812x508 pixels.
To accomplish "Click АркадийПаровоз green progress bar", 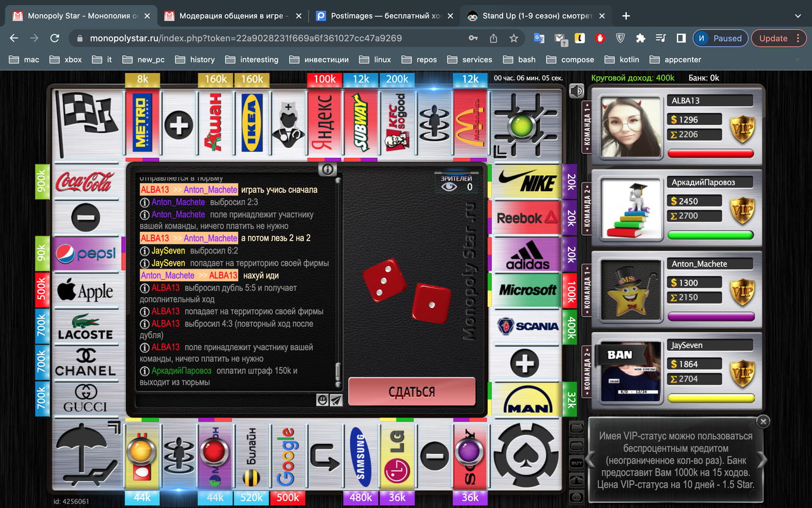I will [710, 235].
